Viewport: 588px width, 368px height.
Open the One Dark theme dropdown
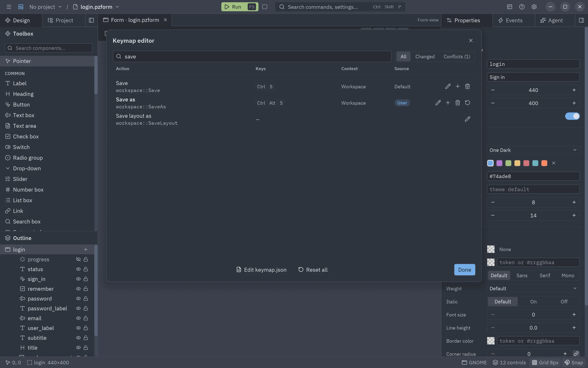point(533,150)
